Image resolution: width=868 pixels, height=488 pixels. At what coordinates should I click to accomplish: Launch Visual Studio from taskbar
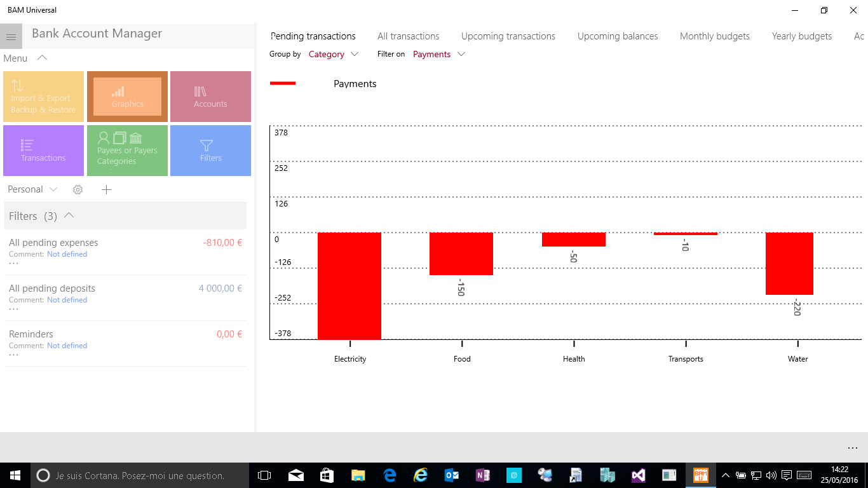[639, 475]
